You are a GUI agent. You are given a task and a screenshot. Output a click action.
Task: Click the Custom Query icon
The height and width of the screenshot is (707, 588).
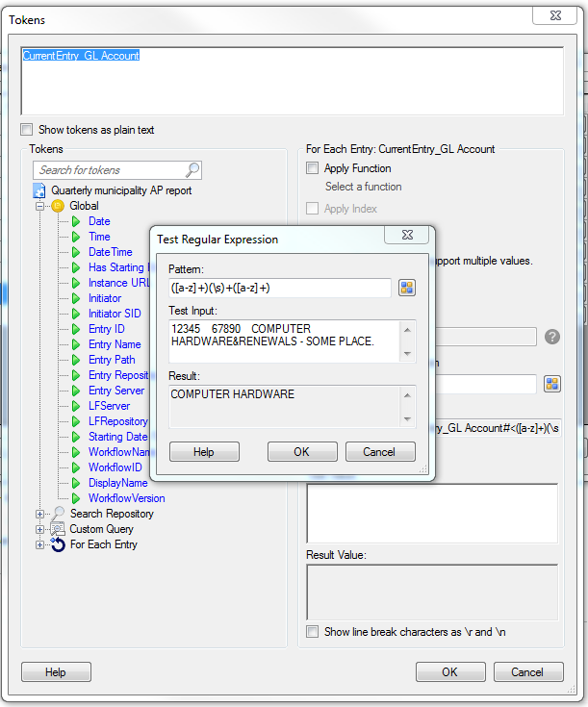pos(58,529)
